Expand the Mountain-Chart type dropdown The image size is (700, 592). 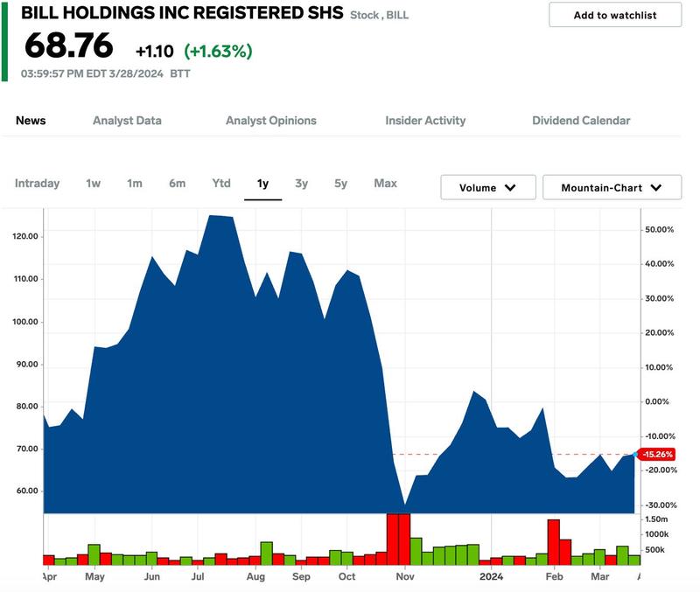(612, 187)
